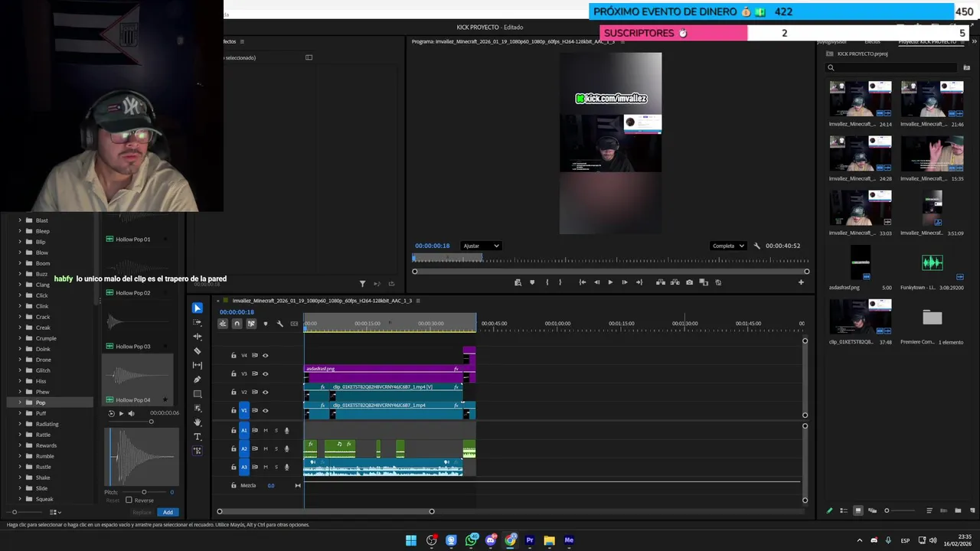Screen dimensions: 980x551
Task: Solo audio track A2
Action: click(x=276, y=448)
